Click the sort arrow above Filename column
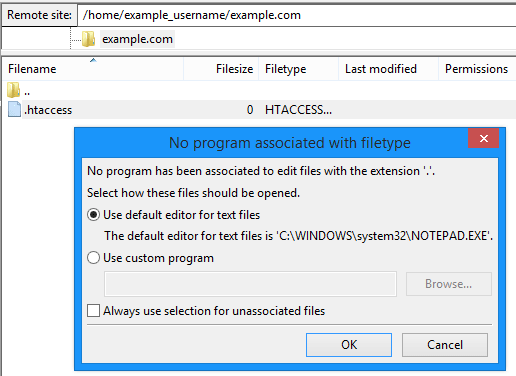Viewport: 516px width, 376px height. (93, 60)
